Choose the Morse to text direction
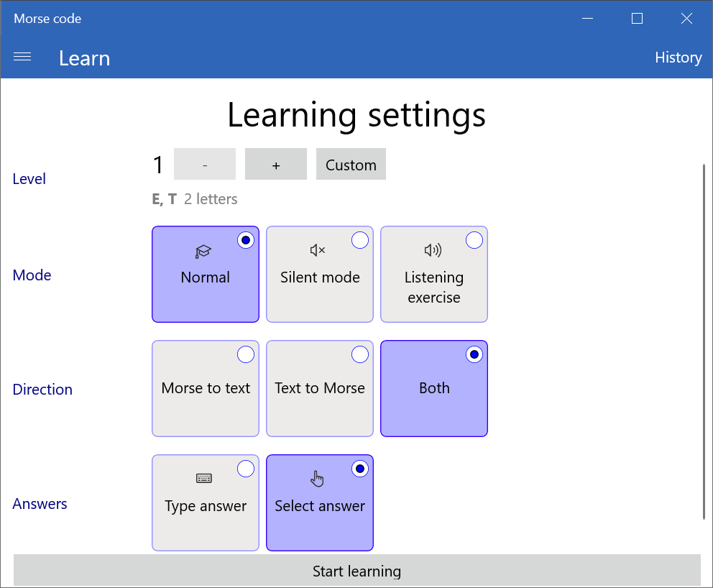713x588 pixels. [x=206, y=388]
